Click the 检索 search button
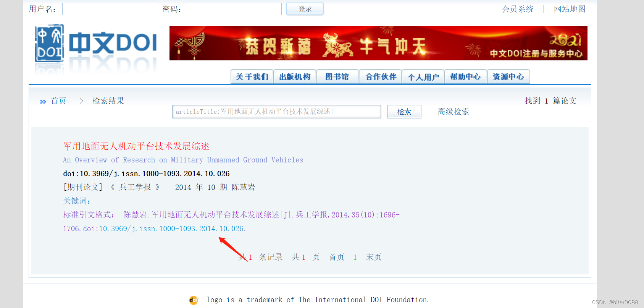 coord(404,112)
